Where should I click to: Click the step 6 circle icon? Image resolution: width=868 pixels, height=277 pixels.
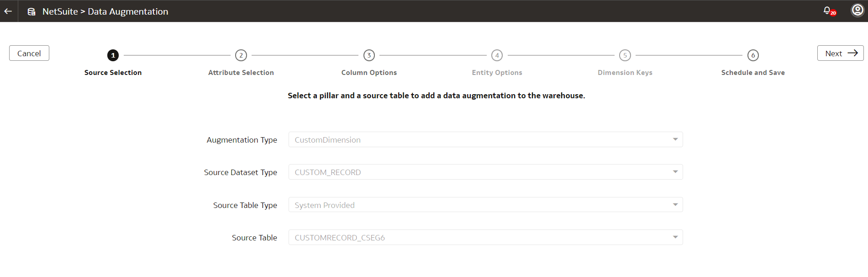coord(753,55)
